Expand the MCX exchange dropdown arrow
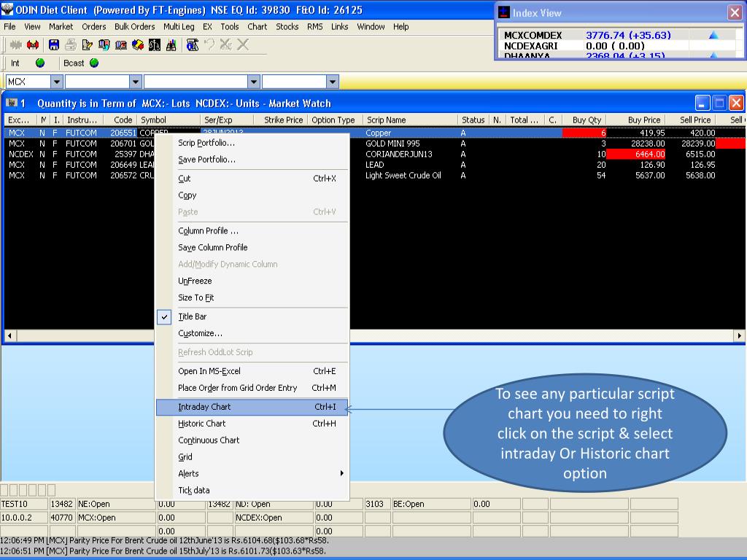747x560 pixels. point(57,82)
